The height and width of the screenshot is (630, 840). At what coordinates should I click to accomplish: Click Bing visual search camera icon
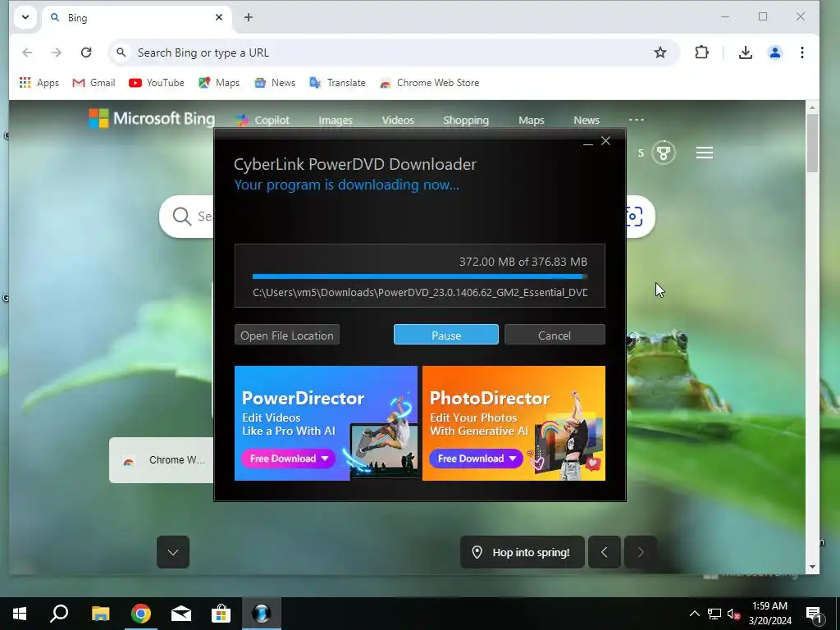click(x=634, y=217)
